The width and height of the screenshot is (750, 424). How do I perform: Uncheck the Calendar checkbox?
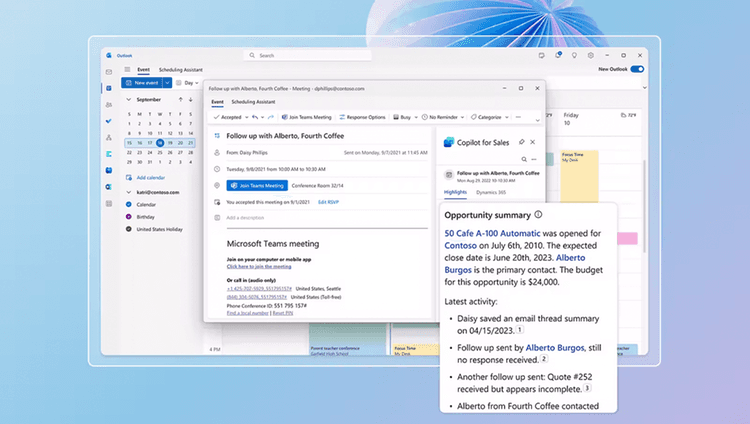coord(128,203)
